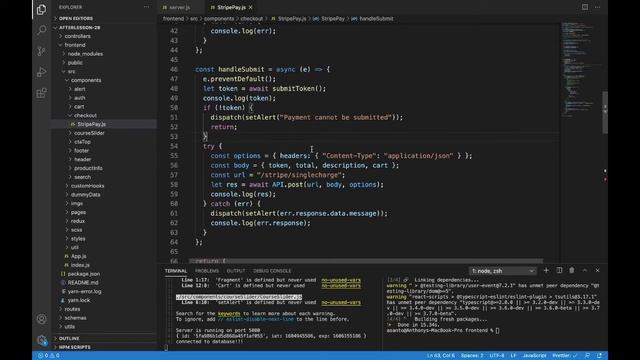Expand the NPM Scripts section

click(x=74, y=347)
